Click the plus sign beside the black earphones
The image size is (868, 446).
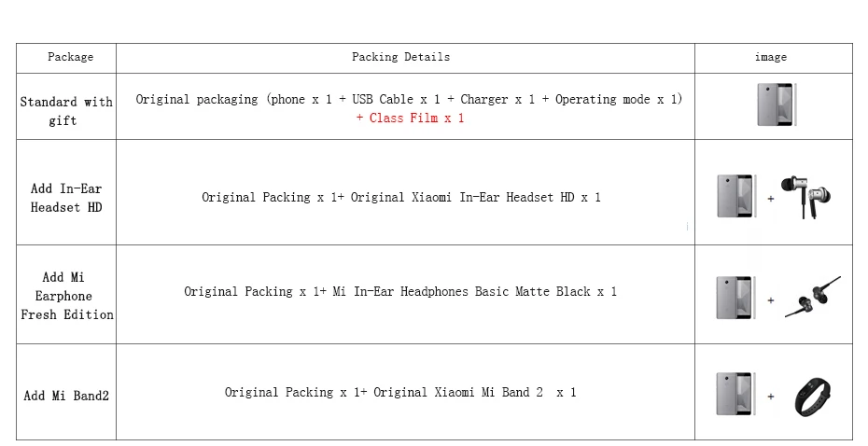point(771,300)
